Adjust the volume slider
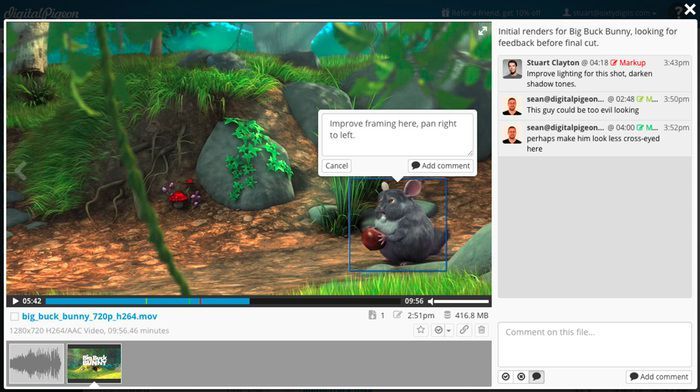 [x=462, y=301]
